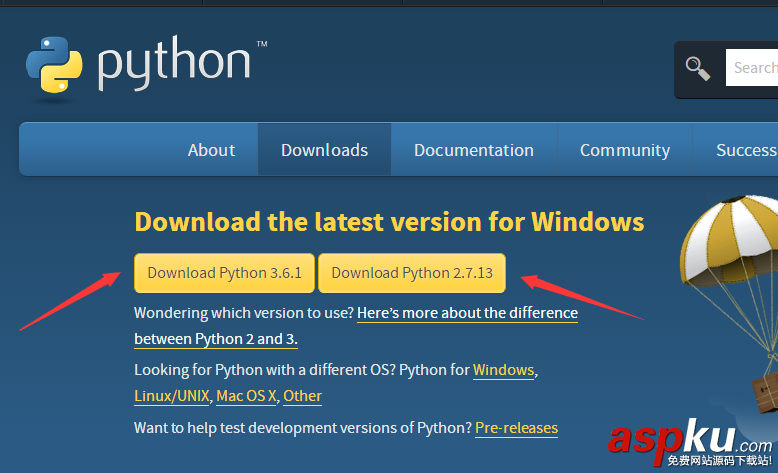Visit the Pre-releases link
The height and width of the screenshot is (473, 778).
click(x=516, y=428)
